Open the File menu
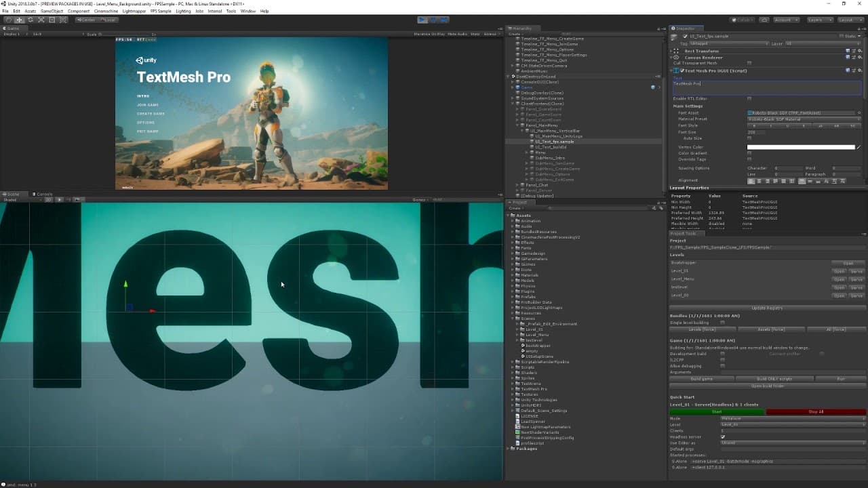The image size is (868, 488). [6, 12]
